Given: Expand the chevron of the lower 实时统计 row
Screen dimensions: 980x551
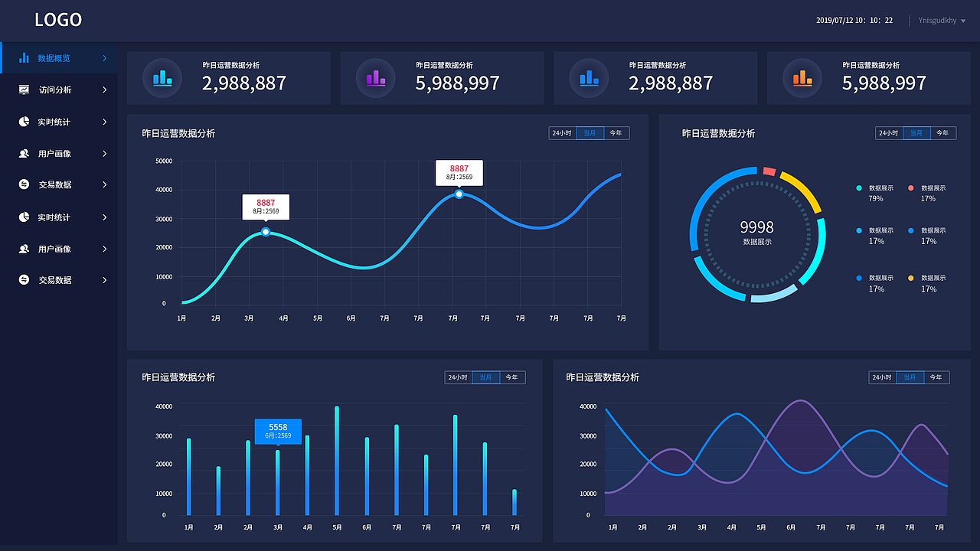Looking at the screenshot, I should point(105,217).
